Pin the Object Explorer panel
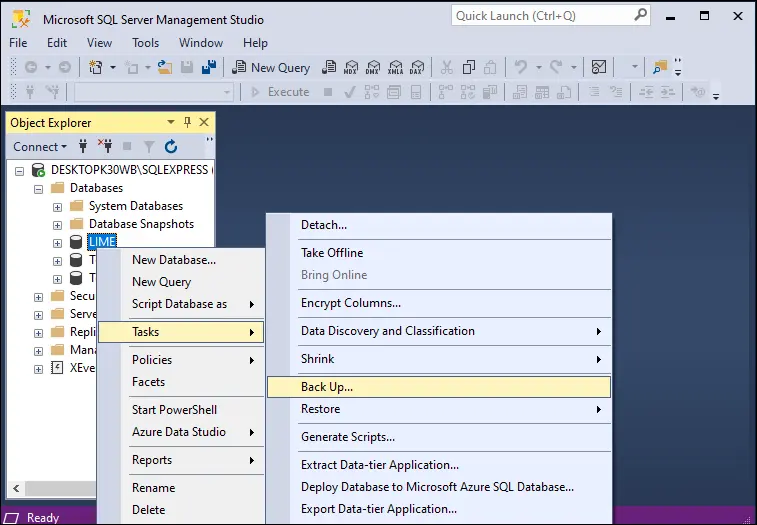Image resolution: width=757 pixels, height=525 pixels. [x=187, y=123]
